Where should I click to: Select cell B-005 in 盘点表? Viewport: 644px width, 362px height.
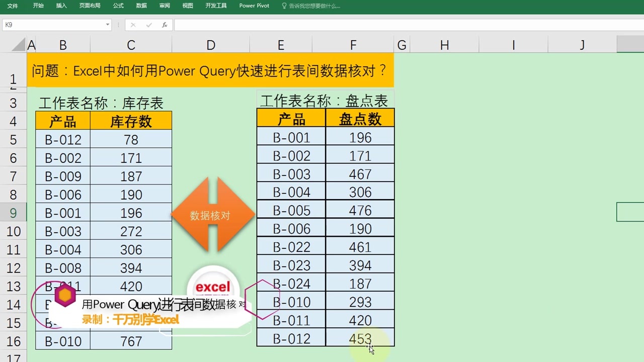tap(291, 211)
